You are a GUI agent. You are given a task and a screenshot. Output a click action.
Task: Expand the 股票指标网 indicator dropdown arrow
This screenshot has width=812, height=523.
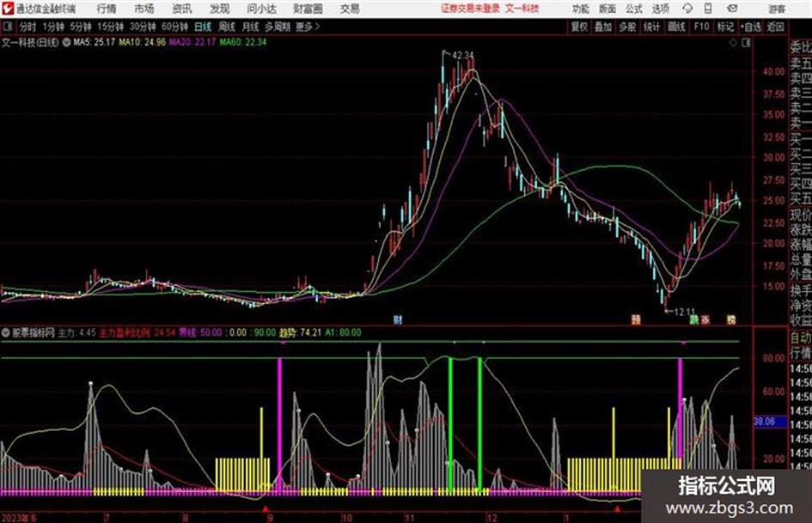[x=6, y=332]
